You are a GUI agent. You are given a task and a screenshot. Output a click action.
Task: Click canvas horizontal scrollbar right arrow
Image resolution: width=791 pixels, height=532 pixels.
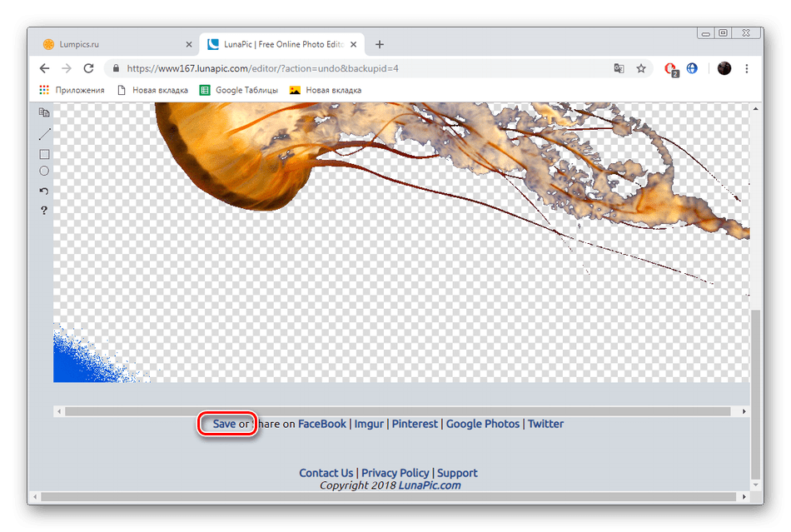(744, 411)
